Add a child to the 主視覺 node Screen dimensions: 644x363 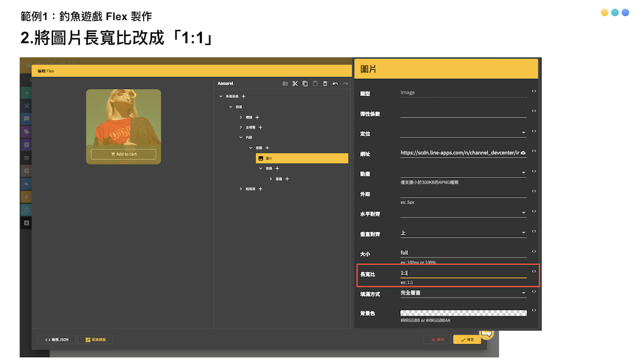[x=261, y=127]
